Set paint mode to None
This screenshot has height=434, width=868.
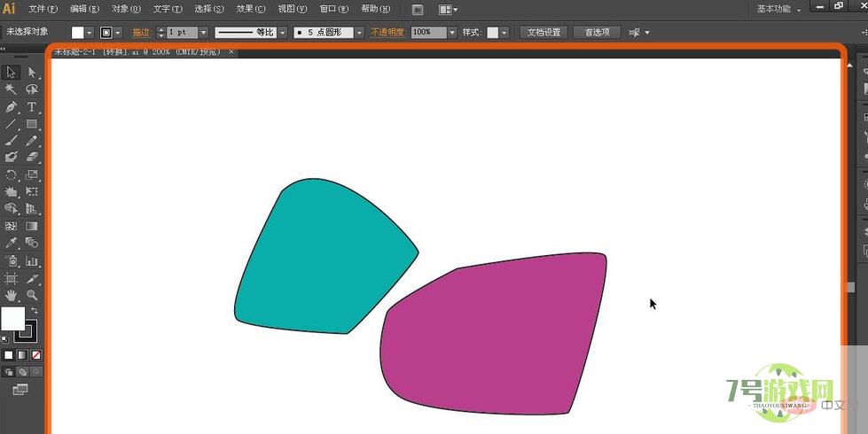click(36, 355)
